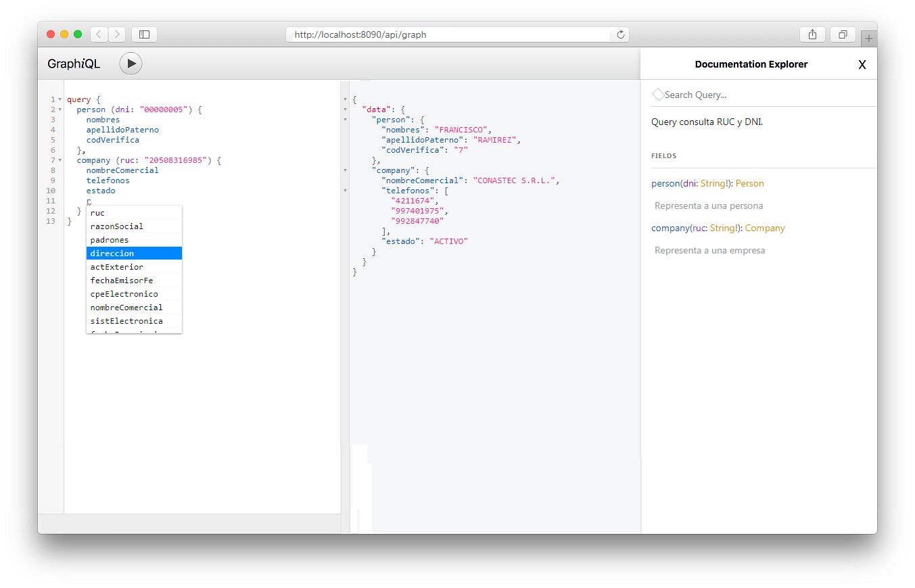Click 'Representa a una empresa' description
This screenshot has width=915, height=588.
click(x=710, y=250)
